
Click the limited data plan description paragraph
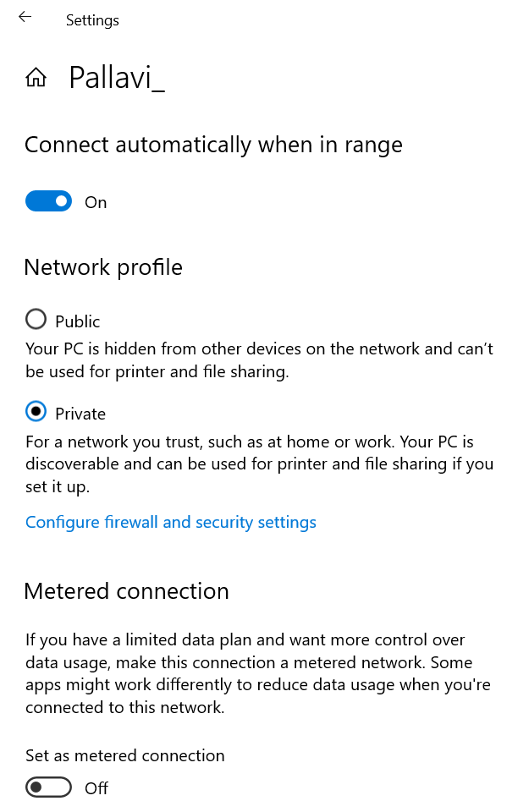[257, 673]
